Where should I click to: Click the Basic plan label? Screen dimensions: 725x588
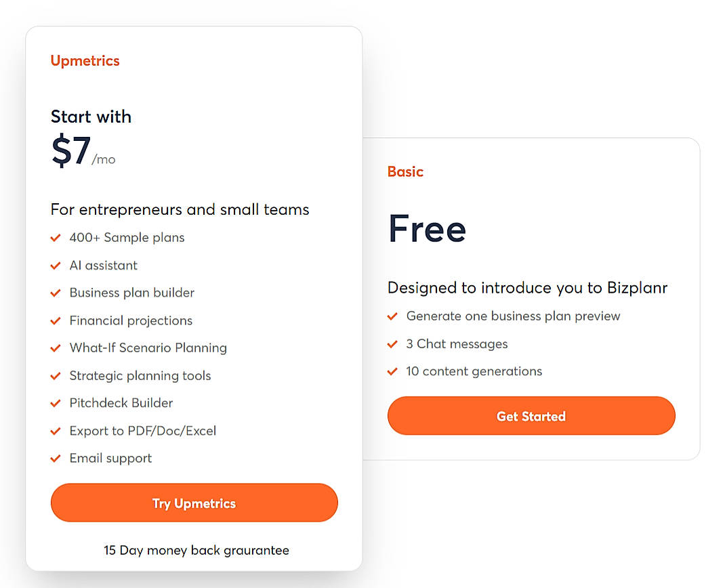pyautogui.click(x=405, y=171)
